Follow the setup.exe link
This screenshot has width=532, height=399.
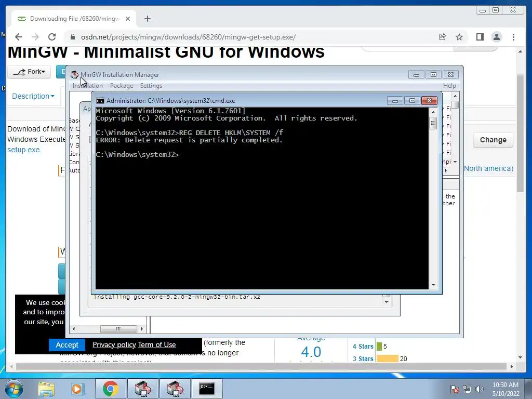coord(23,150)
